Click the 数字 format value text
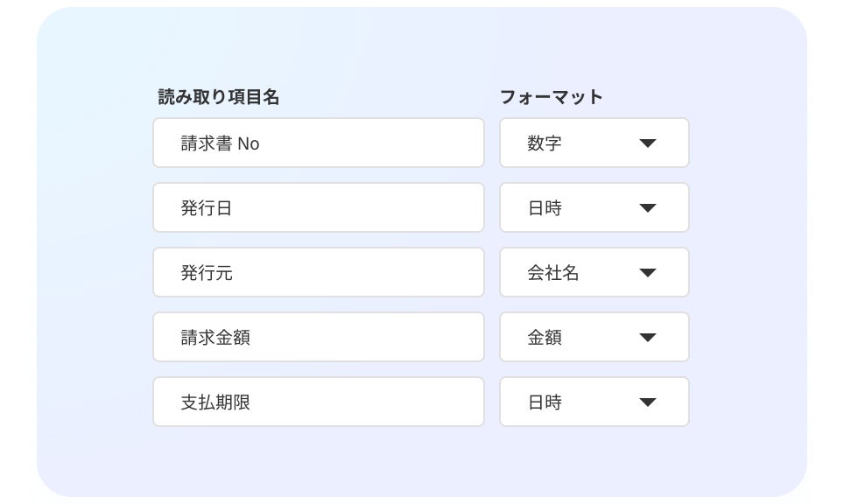The height and width of the screenshot is (504, 844). (545, 143)
